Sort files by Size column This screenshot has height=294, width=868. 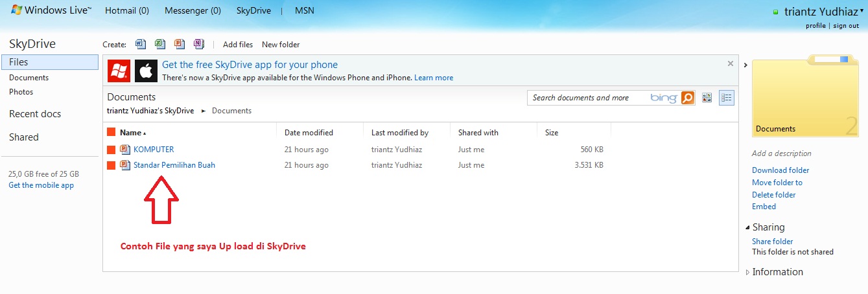[x=552, y=133]
